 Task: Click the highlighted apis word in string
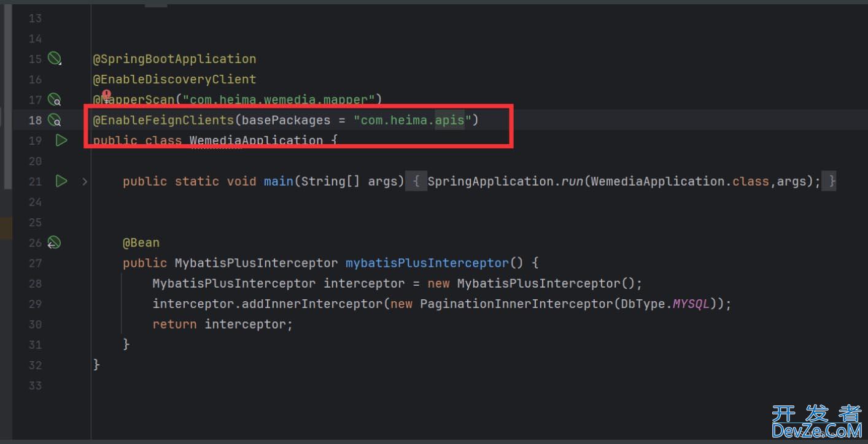pyautogui.click(x=450, y=120)
